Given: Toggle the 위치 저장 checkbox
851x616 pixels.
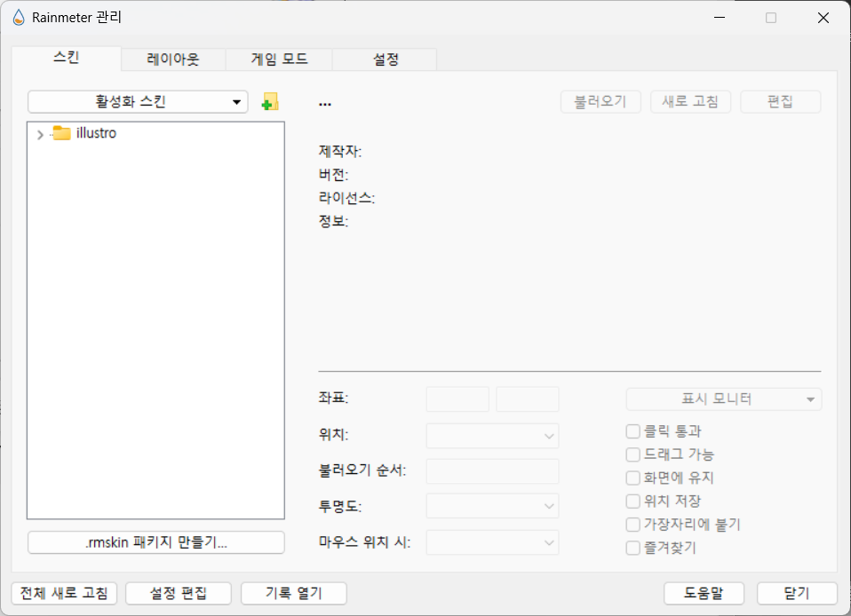Looking at the screenshot, I should [x=632, y=501].
